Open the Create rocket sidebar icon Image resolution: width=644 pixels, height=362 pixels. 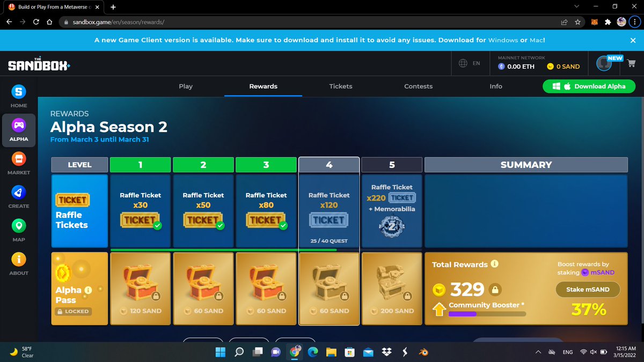[19, 193]
